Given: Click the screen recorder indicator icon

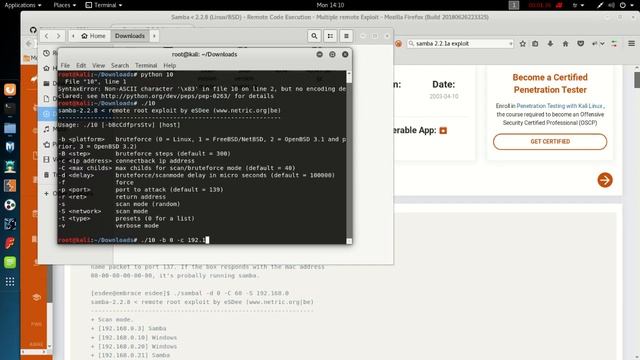Looking at the screenshot, I should coord(559,5).
